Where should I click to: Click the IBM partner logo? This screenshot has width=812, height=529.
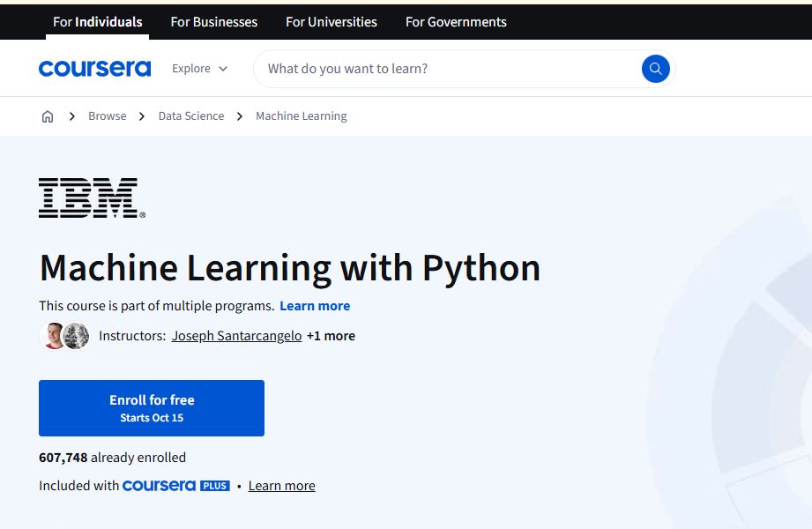pyautogui.click(x=92, y=197)
